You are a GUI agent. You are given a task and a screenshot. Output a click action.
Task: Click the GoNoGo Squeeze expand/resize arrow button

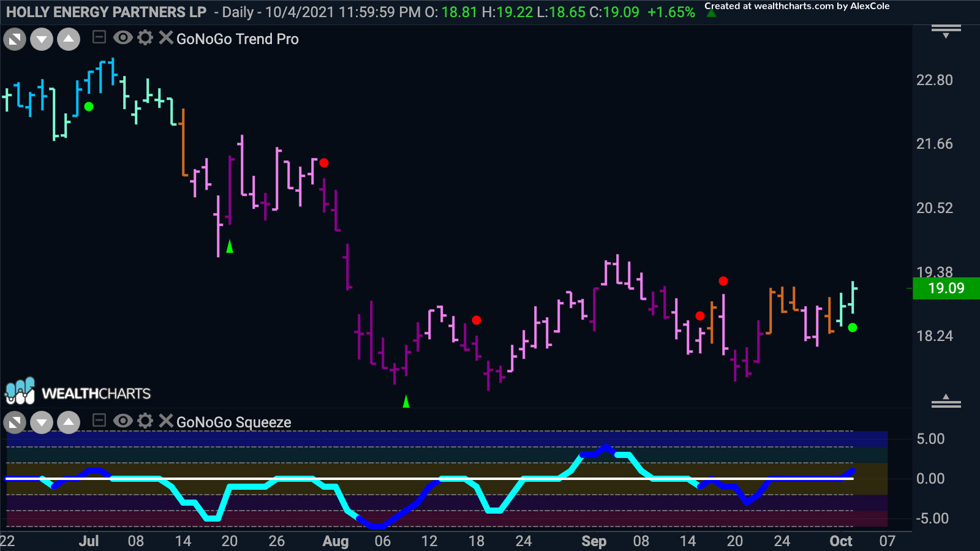[15, 422]
